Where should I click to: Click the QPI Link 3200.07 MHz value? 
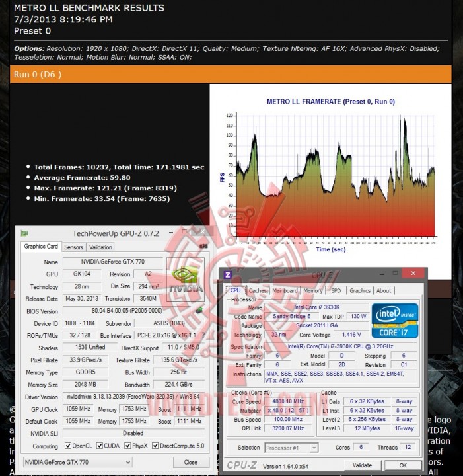tap(287, 428)
